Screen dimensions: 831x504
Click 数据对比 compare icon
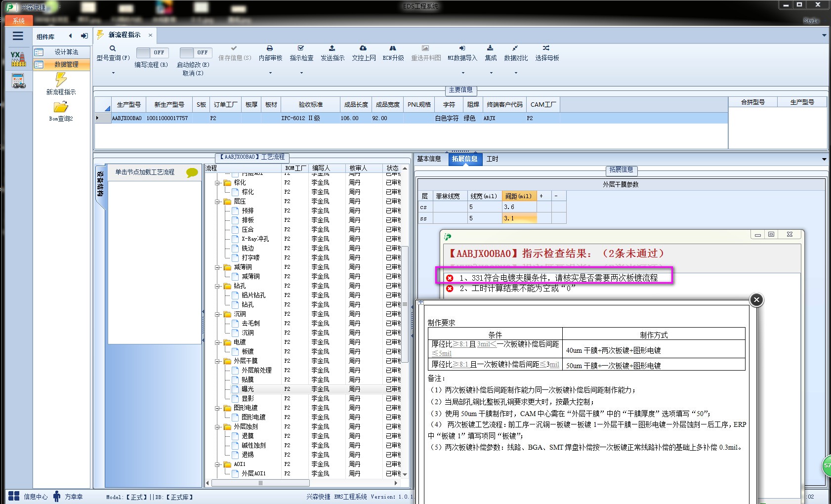tap(515, 48)
